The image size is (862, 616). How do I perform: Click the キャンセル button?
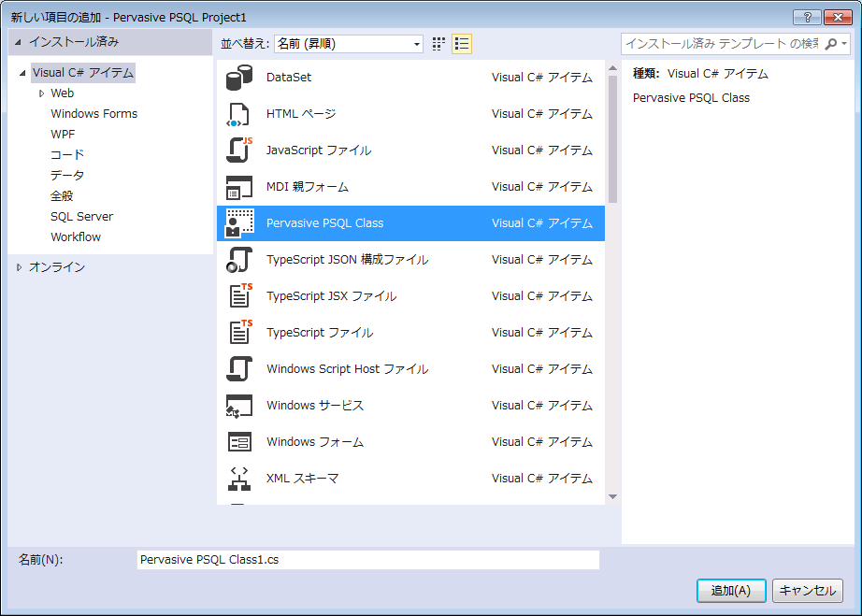(x=807, y=591)
